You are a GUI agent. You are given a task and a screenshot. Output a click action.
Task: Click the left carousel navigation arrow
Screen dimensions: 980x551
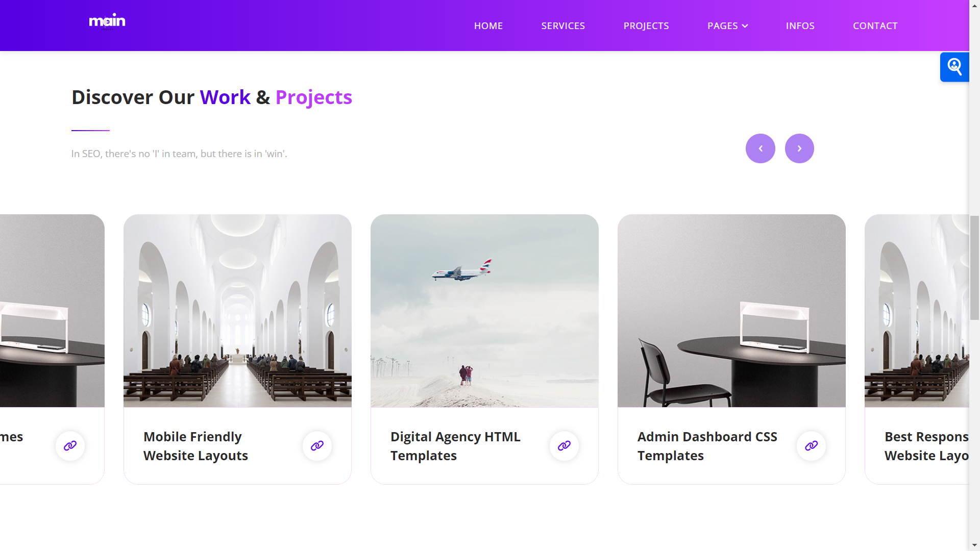pyautogui.click(x=761, y=148)
